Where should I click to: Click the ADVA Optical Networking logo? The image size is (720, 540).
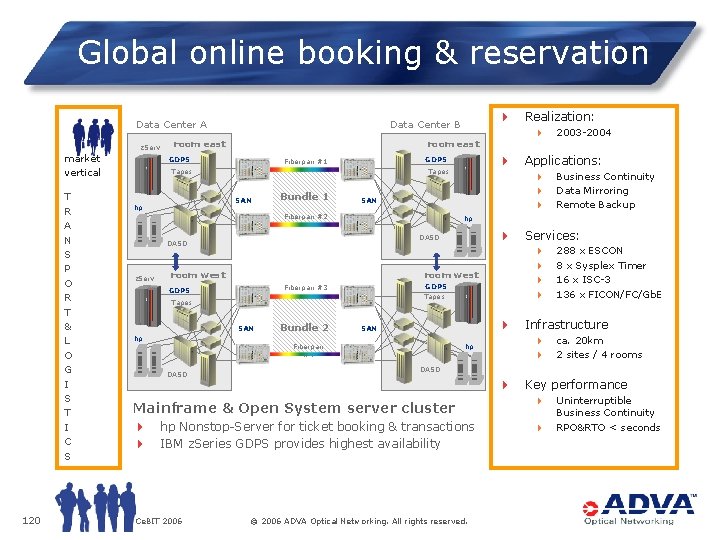click(639, 509)
